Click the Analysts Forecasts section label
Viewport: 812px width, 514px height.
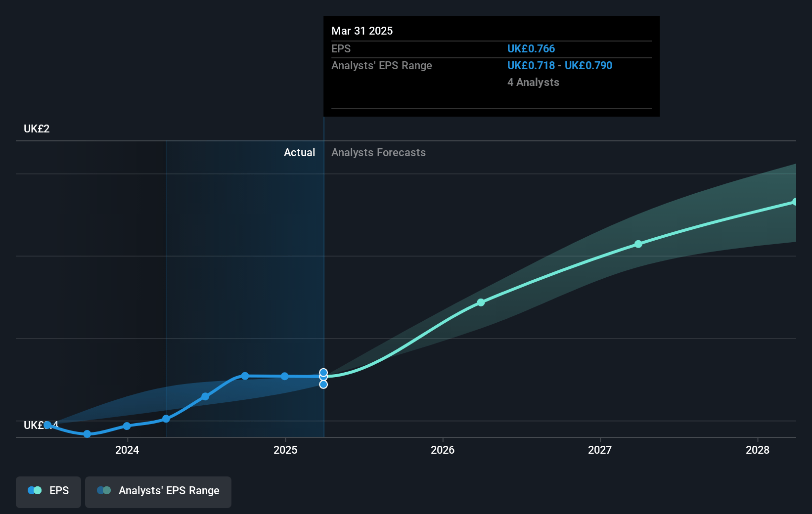click(378, 153)
